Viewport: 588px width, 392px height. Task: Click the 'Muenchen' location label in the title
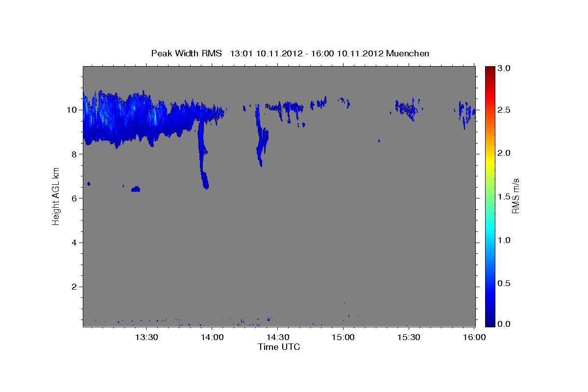(408, 53)
